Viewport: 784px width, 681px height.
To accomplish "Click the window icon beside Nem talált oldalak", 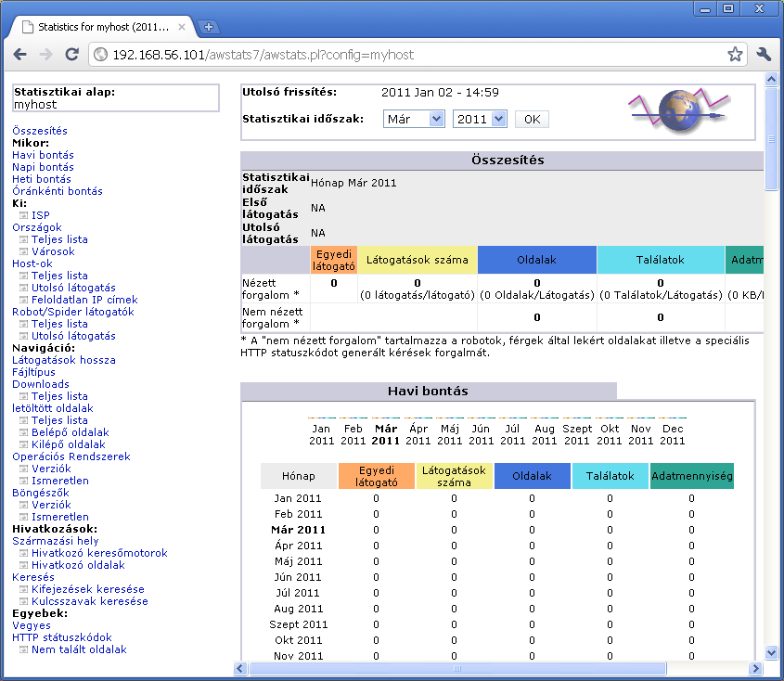I will pyautogui.click(x=23, y=649).
